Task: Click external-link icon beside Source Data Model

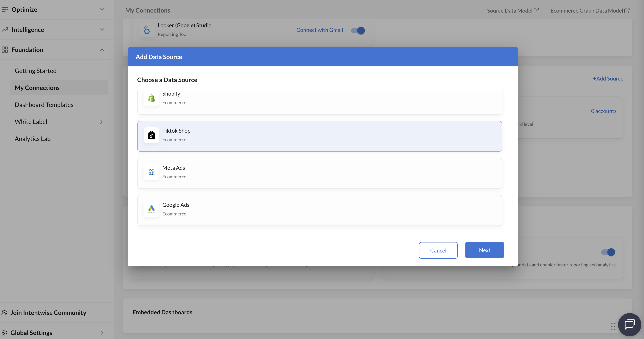Action: click(536, 10)
